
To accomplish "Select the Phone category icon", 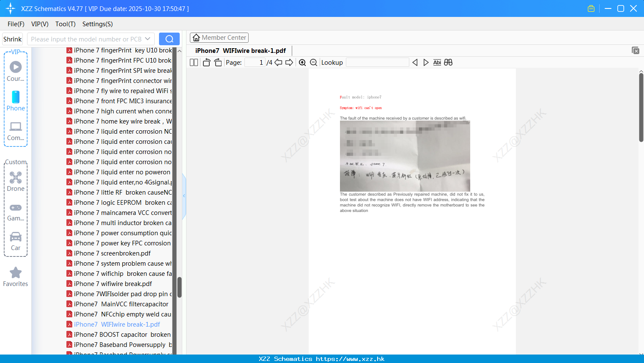I will point(16,101).
